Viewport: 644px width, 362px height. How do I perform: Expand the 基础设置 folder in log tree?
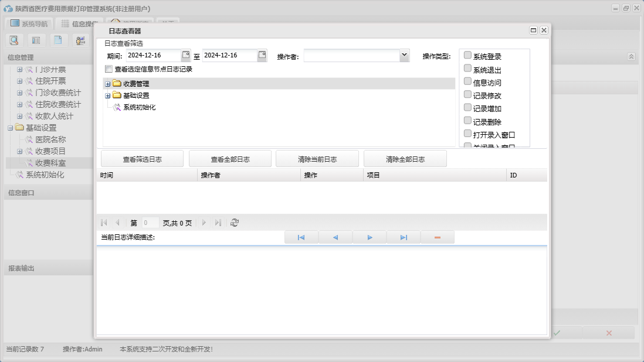108,95
